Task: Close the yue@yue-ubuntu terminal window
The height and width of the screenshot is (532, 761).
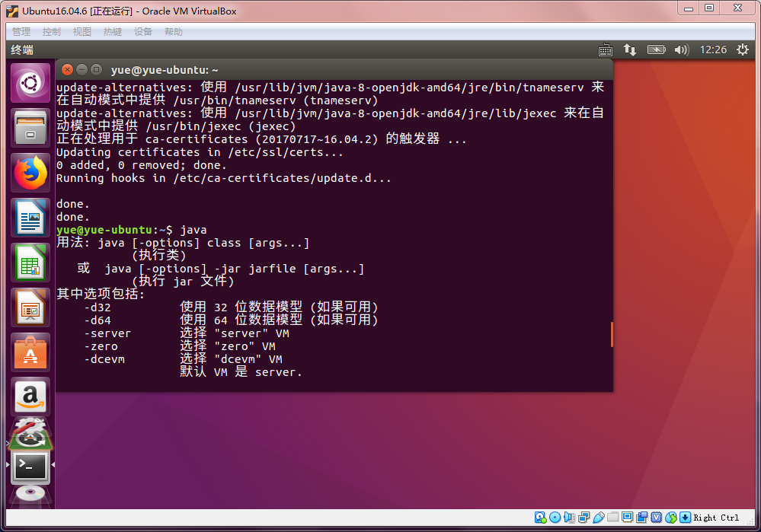Action: click(x=68, y=70)
